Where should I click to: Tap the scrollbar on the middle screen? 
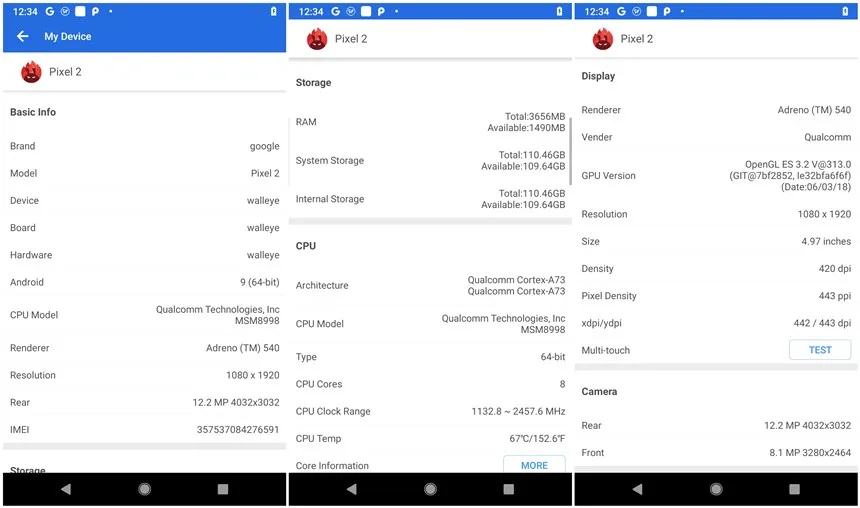570,151
